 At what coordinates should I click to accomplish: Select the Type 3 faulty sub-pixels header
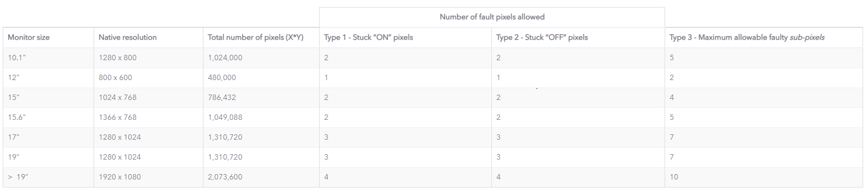coord(764,38)
